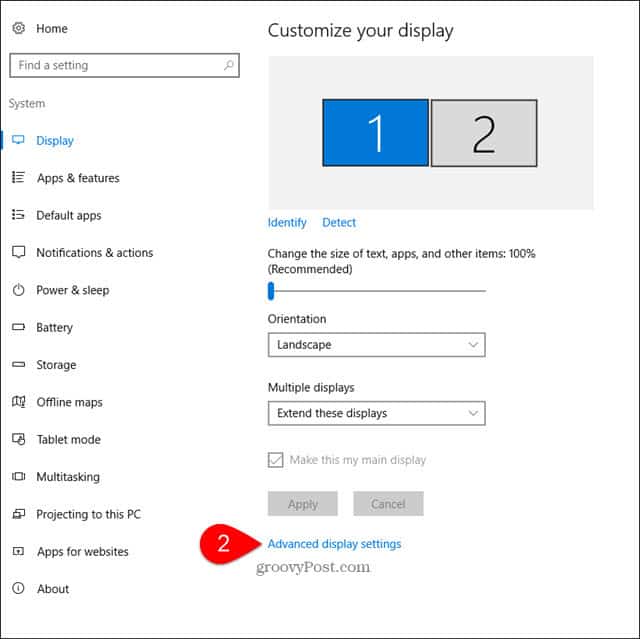Click the Battery icon
The width and height of the screenshot is (640, 639).
click(x=18, y=327)
